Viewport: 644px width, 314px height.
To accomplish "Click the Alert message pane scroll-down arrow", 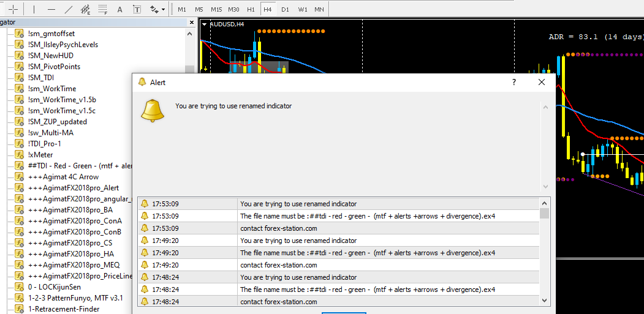I will click(545, 186).
